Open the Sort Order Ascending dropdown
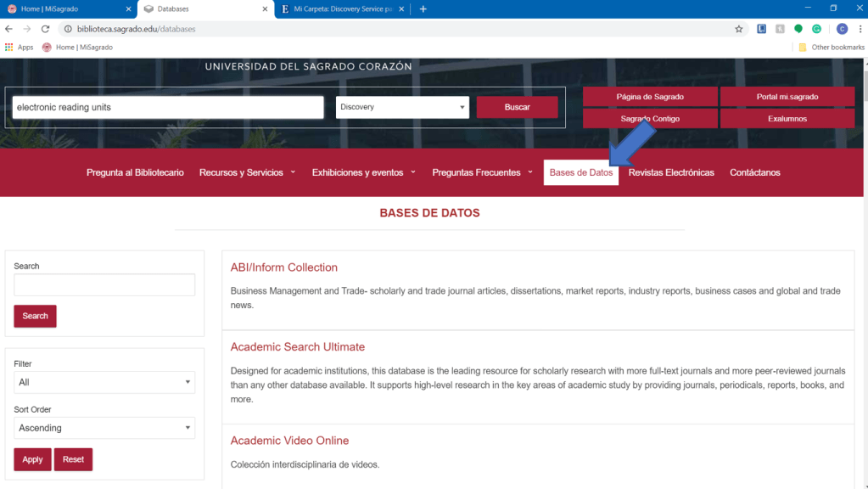Screen dimensions: 868x489 point(104,429)
